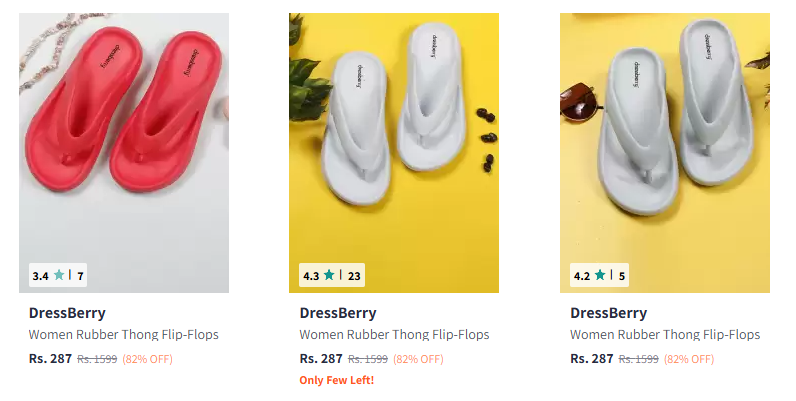Click the 4.3 rating badge with 23 reviews

(x=332, y=276)
